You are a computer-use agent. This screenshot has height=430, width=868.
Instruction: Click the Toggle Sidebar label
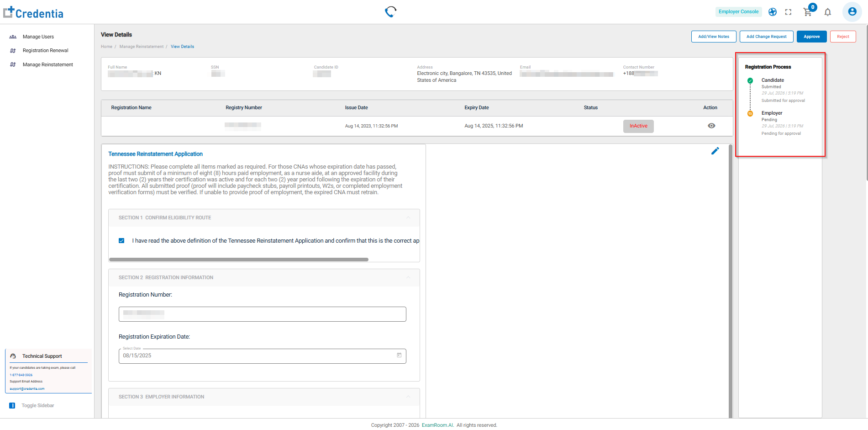point(38,406)
